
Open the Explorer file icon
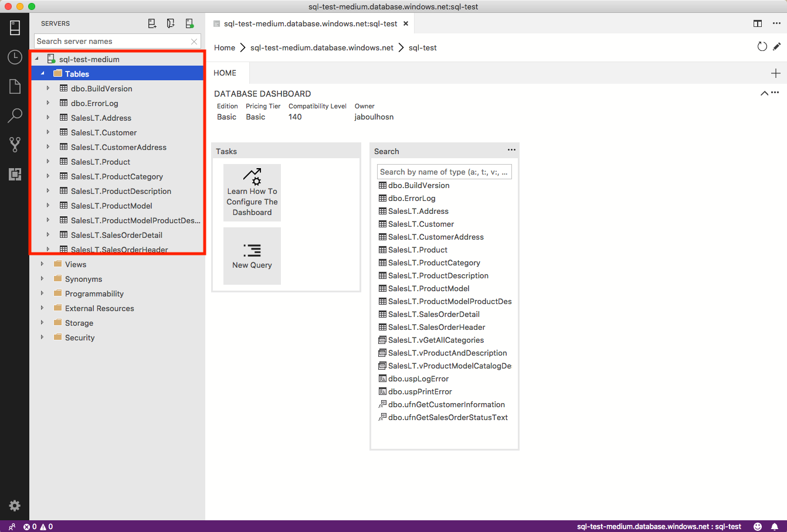(15, 86)
